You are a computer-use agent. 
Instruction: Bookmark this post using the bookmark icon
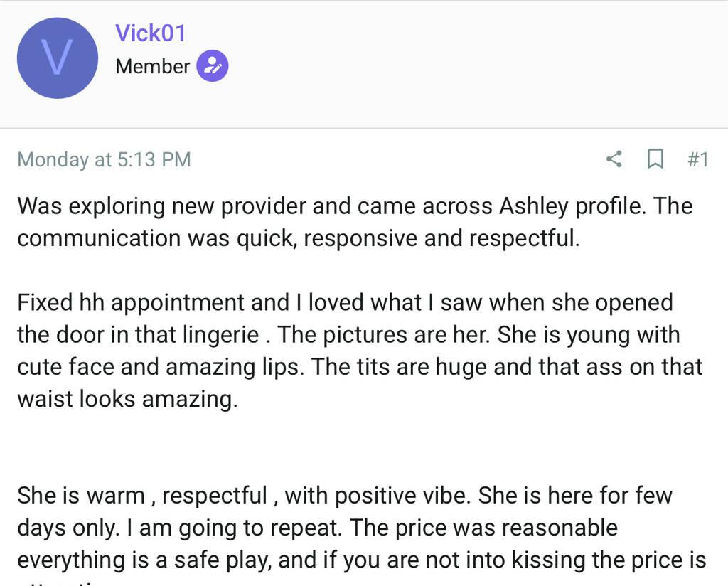(x=655, y=159)
